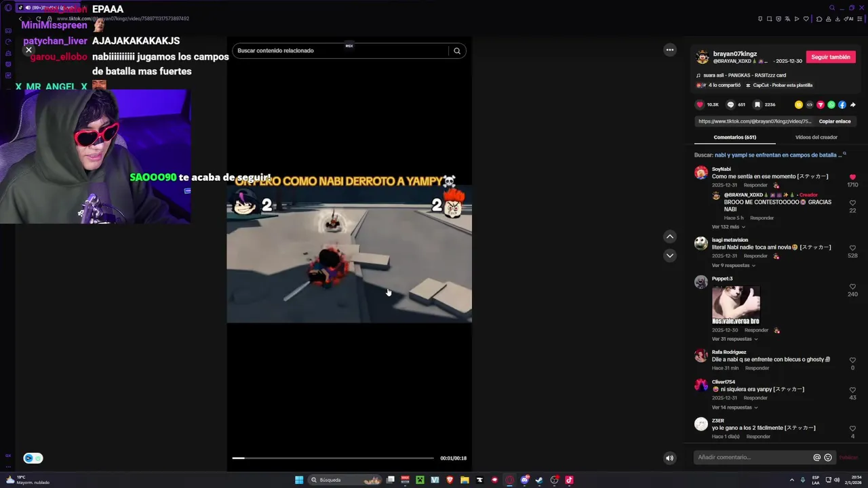Save video with bookmark icon (2236)

[757, 104]
